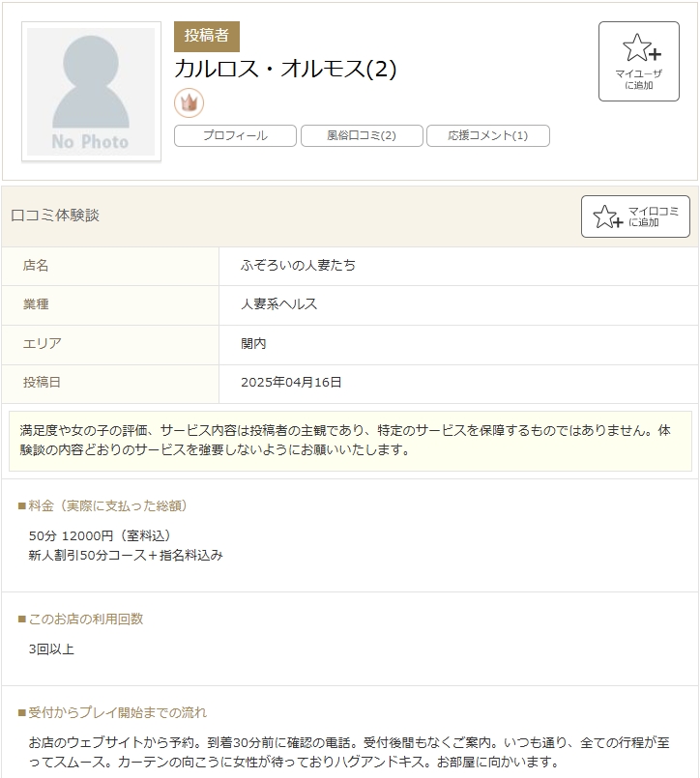The image size is (700, 778).
Task: Click the このお店の利用回数 heading
Action: coord(85,619)
